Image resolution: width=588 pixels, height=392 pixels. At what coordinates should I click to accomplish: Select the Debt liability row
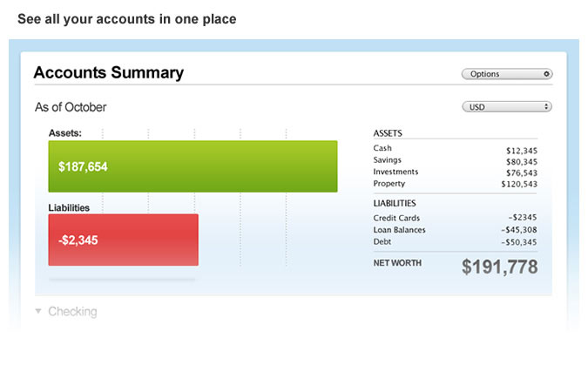tap(455, 242)
